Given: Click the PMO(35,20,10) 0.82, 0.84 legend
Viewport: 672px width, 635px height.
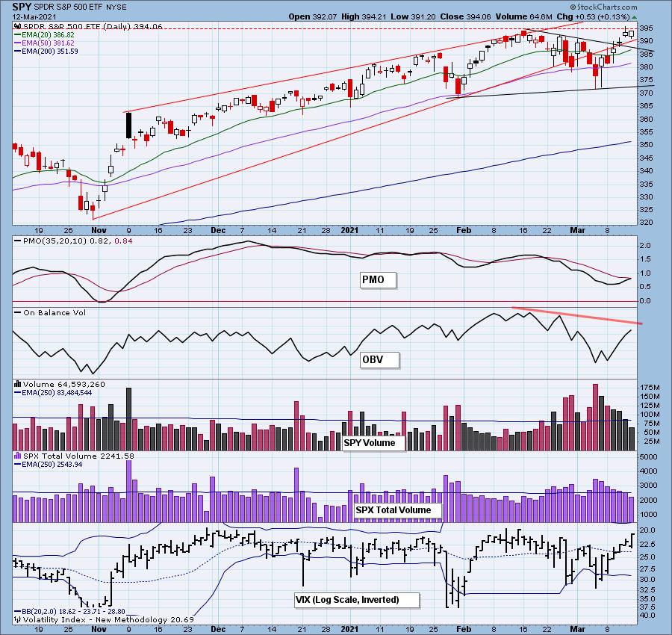Looking at the screenshot, I should 73,241.
